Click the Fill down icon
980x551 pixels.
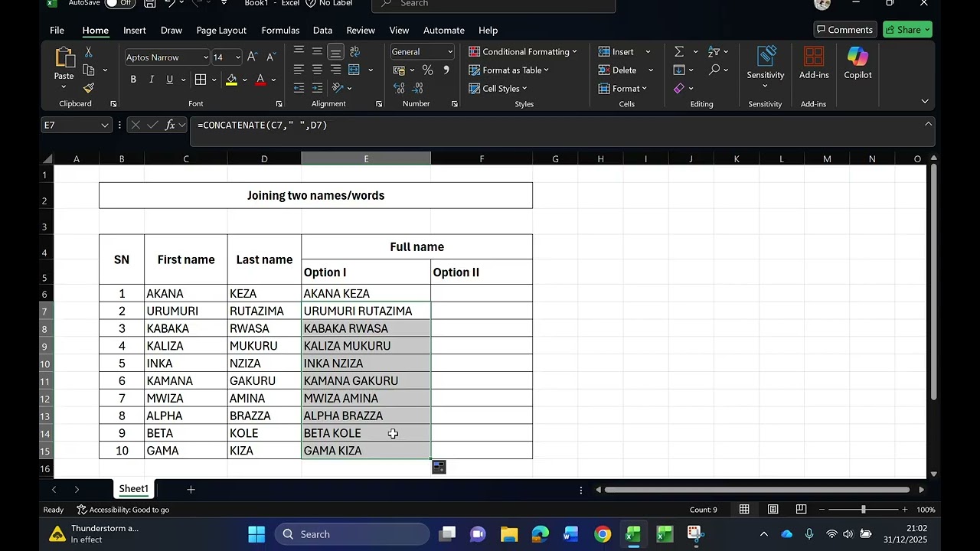pos(679,70)
